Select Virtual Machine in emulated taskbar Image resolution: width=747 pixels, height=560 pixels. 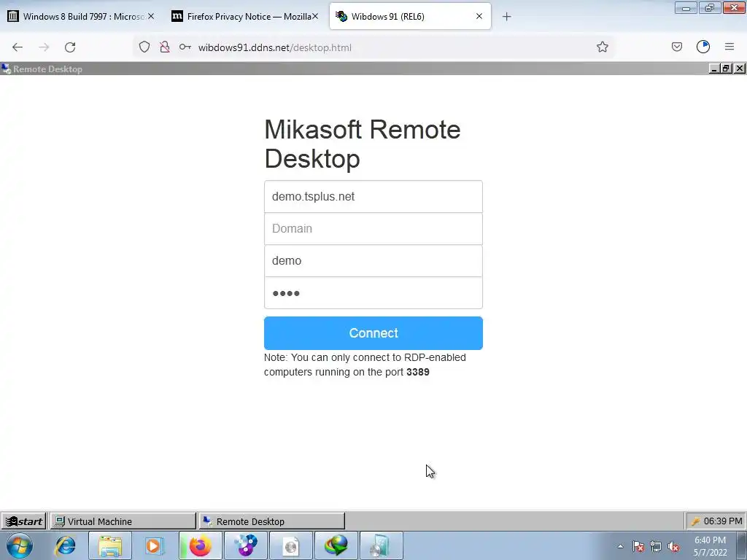point(123,521)
